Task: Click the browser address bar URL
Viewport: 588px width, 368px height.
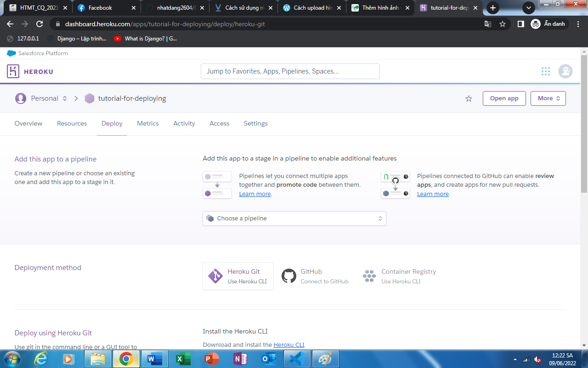Action: pos(165,24)
